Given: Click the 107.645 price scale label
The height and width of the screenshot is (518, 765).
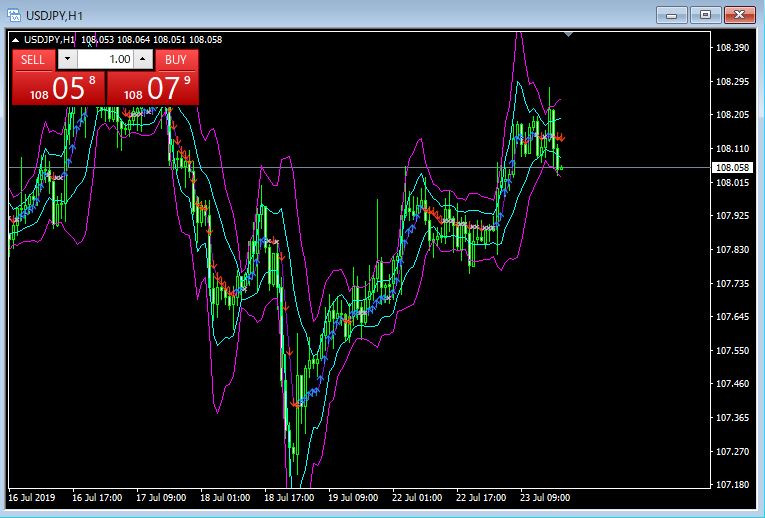Looking at the screenshot, I should (732, 317).
